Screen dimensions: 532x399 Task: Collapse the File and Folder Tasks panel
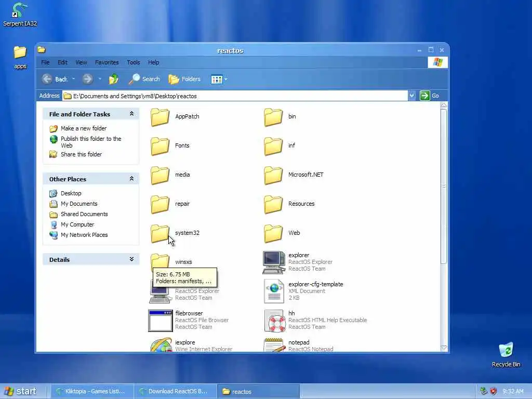point(131,114)
